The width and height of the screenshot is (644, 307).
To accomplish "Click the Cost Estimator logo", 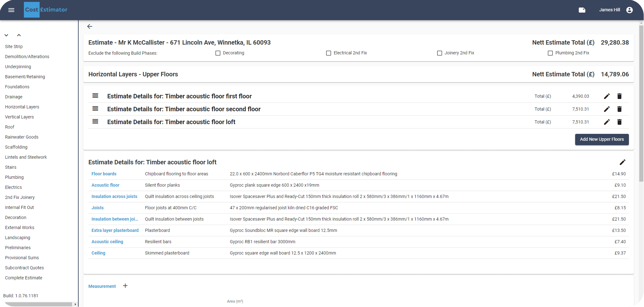I will click(46, 10).
